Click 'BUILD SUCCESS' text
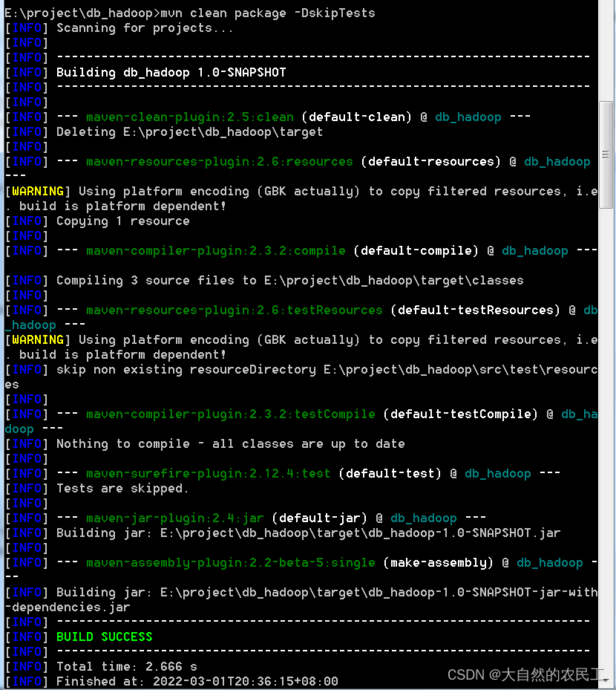The height and width of the screenshot is (690, 616). [x=104, y=637]
